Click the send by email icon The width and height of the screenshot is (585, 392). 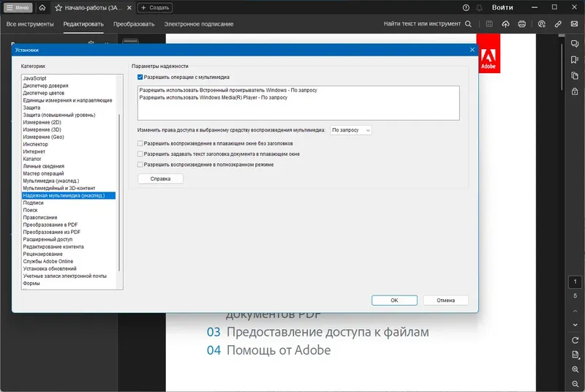pos(574,24)
